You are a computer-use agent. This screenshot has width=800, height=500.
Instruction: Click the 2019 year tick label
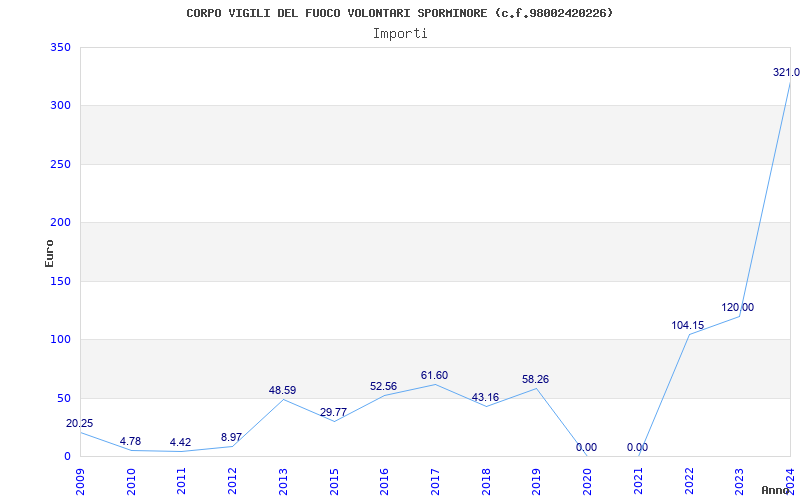click(x=536, y=482)
